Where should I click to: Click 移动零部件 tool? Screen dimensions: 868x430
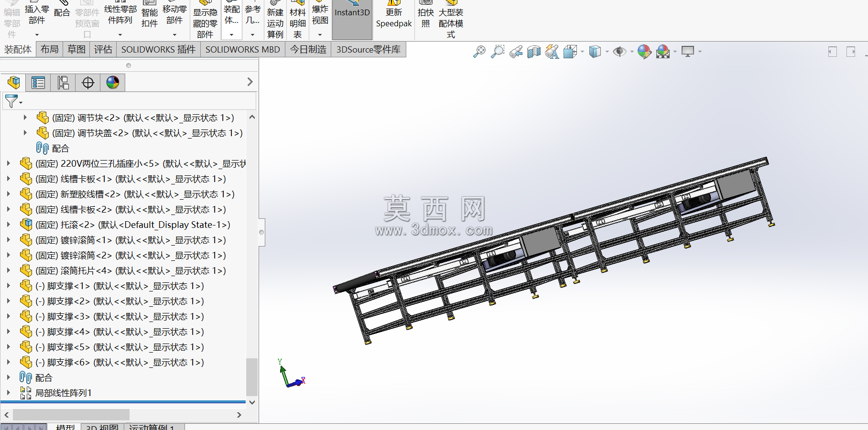click(174, 14)
